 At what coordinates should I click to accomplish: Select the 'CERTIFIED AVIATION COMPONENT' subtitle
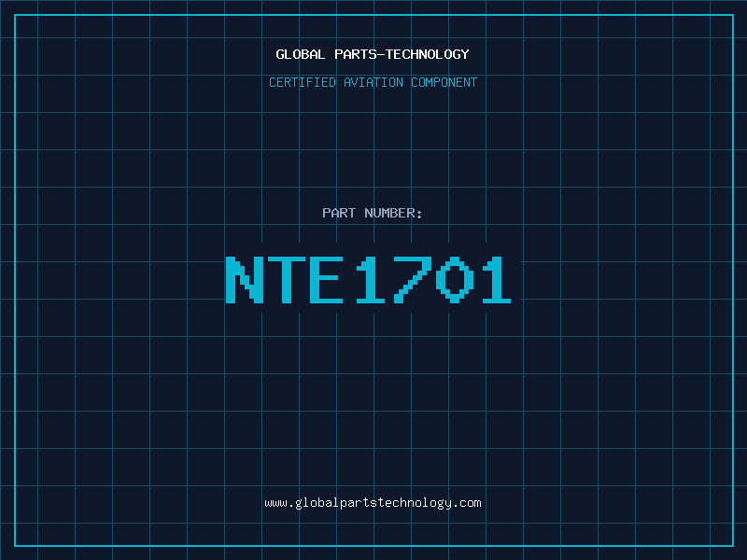coord(373,82)
